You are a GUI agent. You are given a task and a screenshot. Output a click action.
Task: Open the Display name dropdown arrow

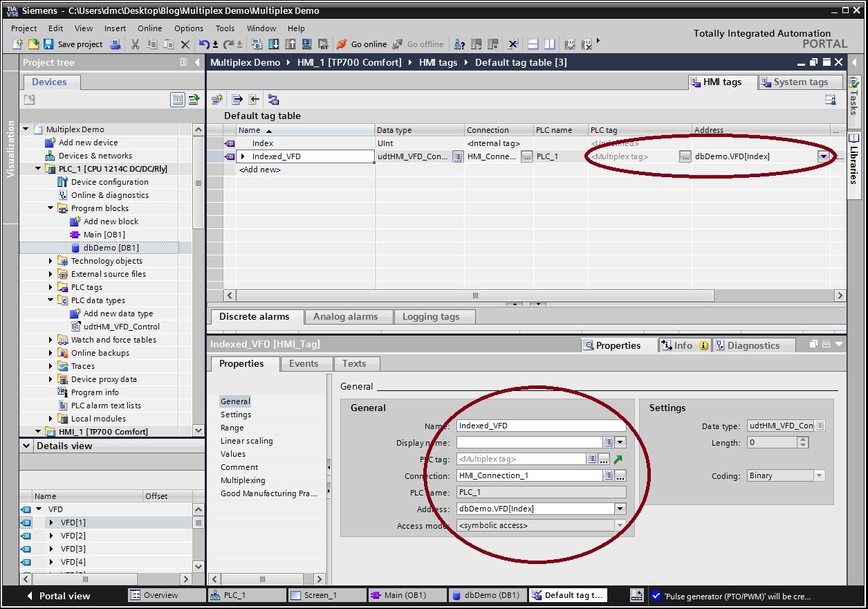pyautogui.click(x=620, y=442)
